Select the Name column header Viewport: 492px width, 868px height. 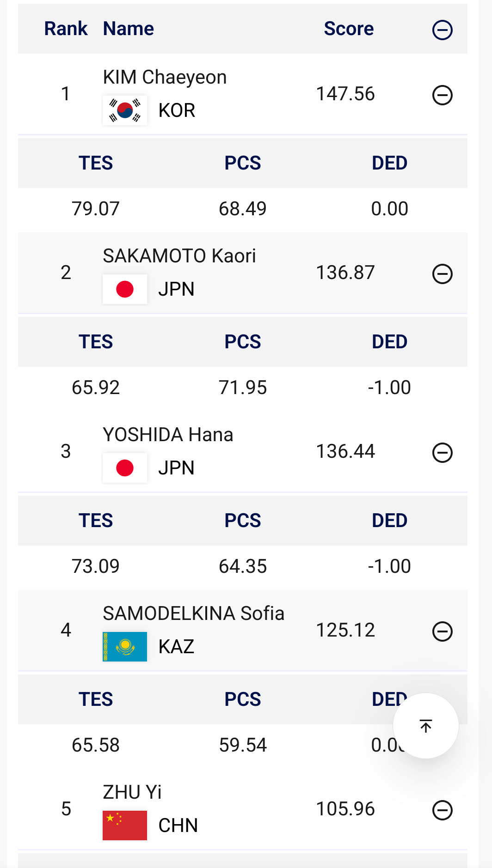[x=128, y=29]
